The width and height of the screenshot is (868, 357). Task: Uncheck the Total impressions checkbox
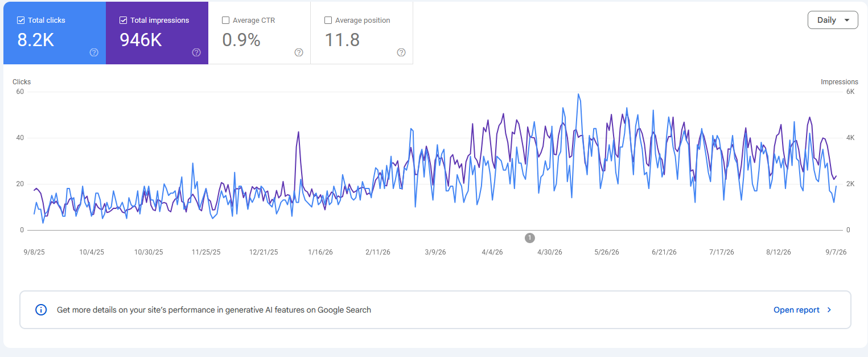click(124, 20)
